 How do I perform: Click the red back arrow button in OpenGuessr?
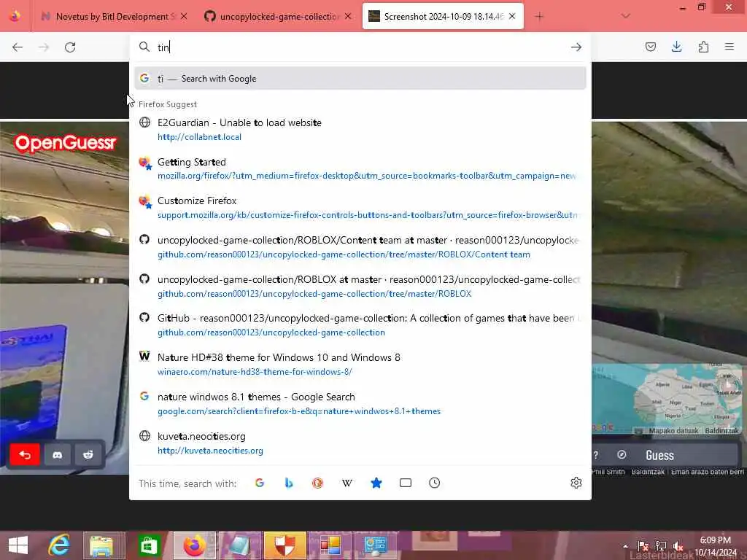[25, 455]
